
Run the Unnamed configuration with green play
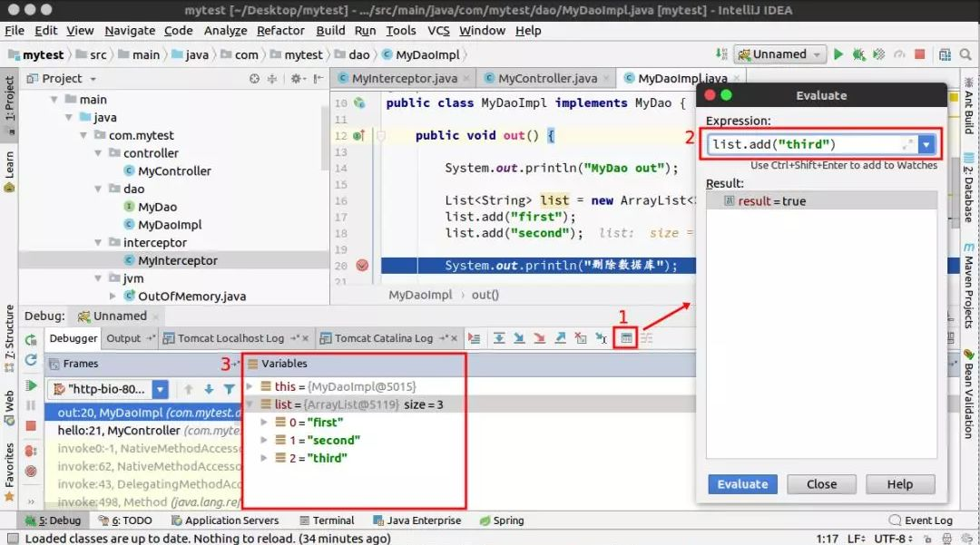pos(838,54)
